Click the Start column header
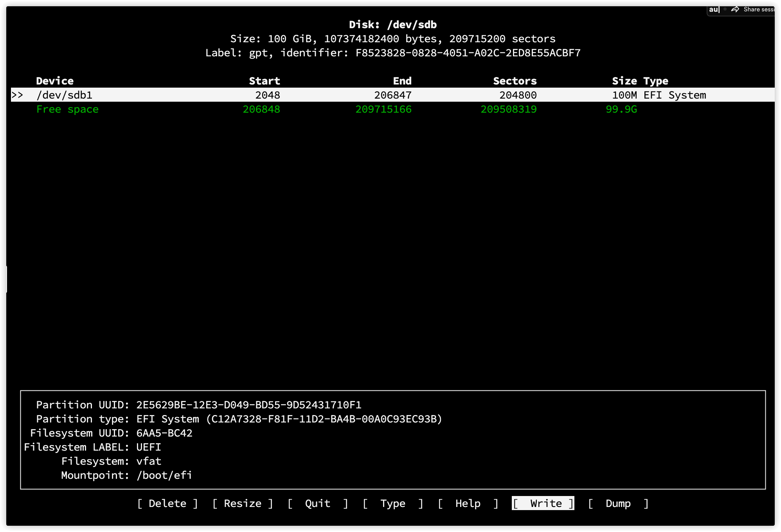 click(265, 81)
